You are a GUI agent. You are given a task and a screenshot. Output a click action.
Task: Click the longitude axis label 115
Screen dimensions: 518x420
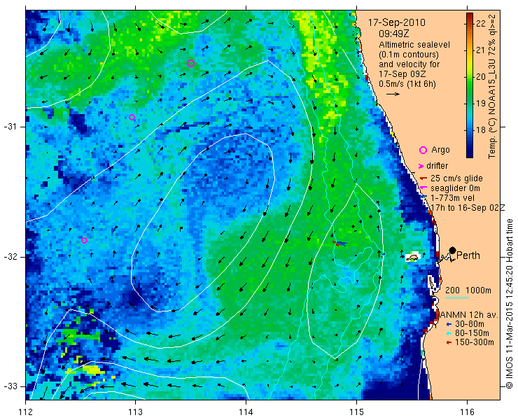point(356,412)
